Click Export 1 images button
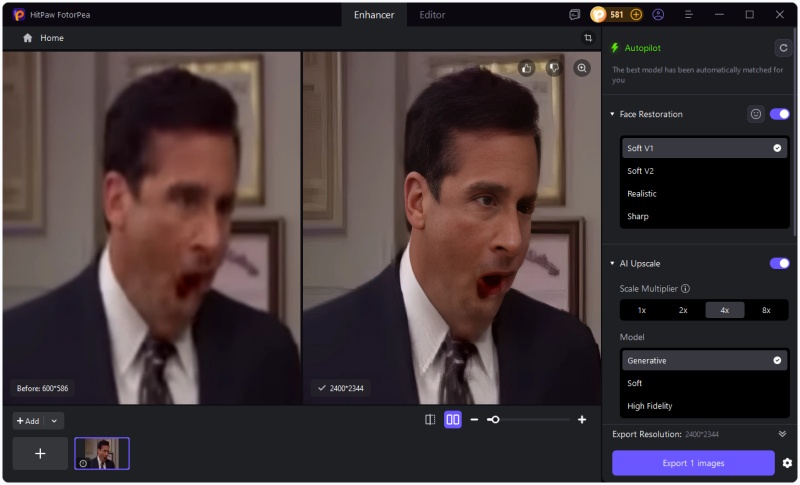 [x=693, y=463]
